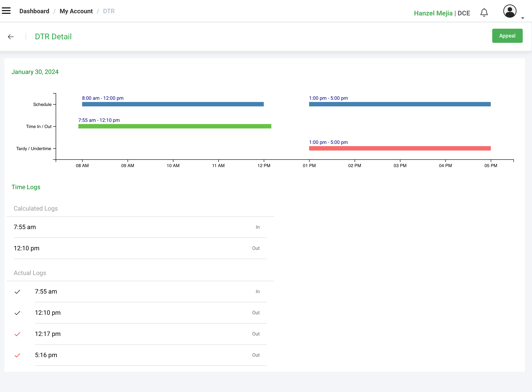Click the Hanzel Mejia user name
Image resolution: width=532 pixels, height=392 pixels.
433,13
